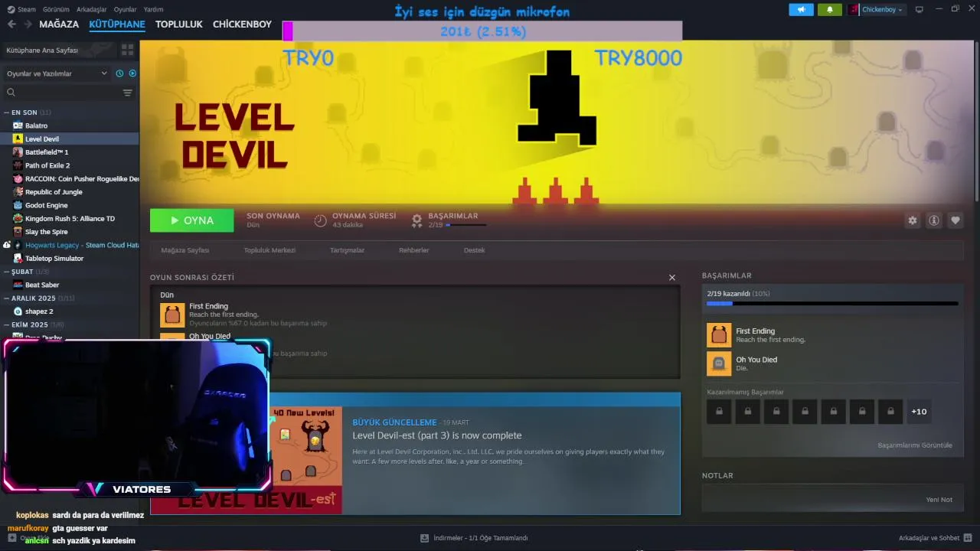Open First Ending achievement icon in Başarımlar panel

(719, 335)
